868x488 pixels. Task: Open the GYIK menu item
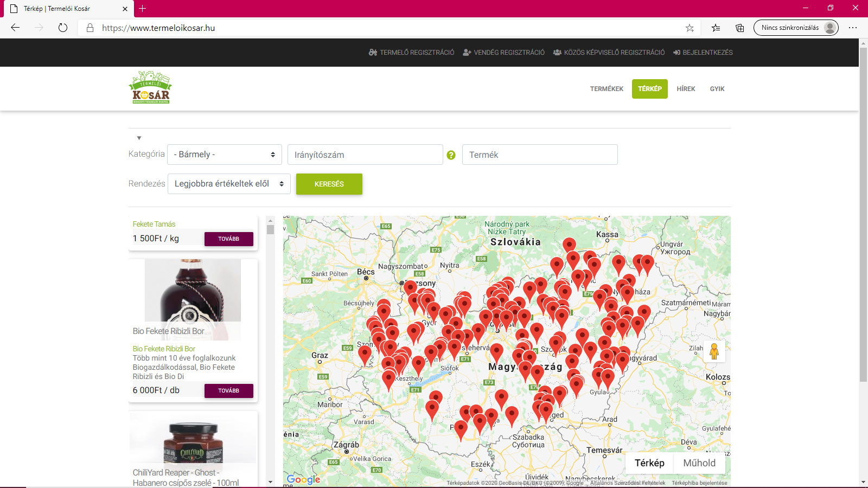(717, 89)
